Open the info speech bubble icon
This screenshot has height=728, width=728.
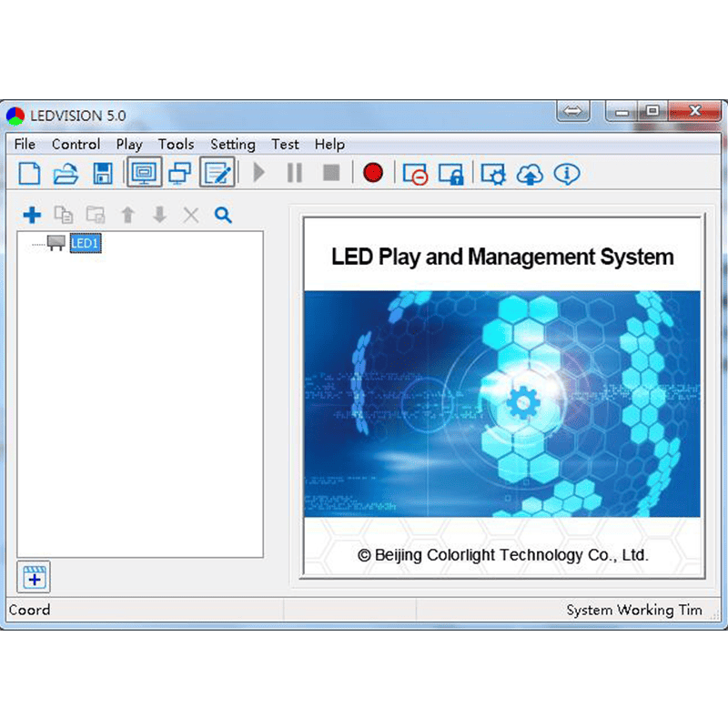[566, 175]
